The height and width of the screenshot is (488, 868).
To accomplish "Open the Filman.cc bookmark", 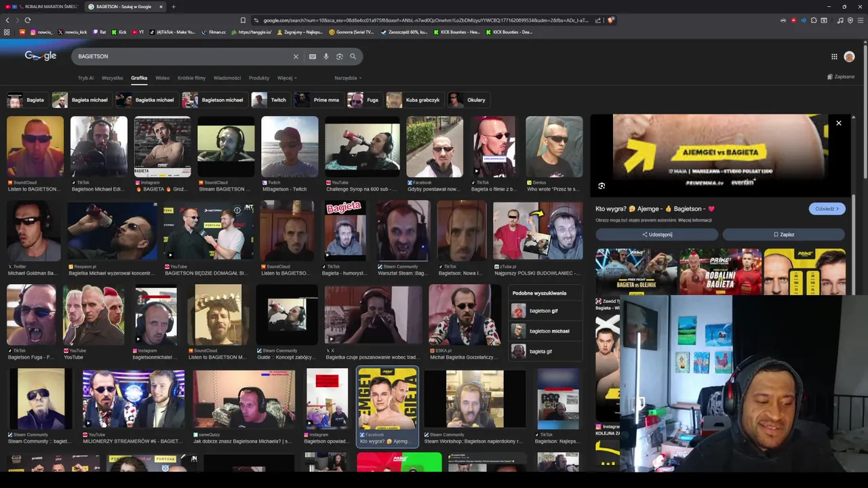I will coord(214,32).
